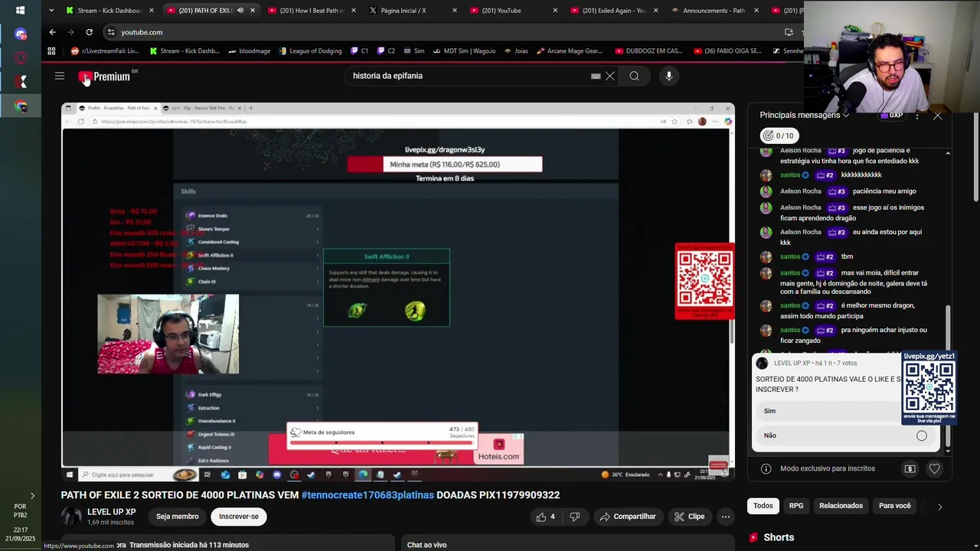Image resolution: width=980 pixels, height=551 pixels.
Task: Open the Opera icon in sidebar
Action: coord(21,58)
